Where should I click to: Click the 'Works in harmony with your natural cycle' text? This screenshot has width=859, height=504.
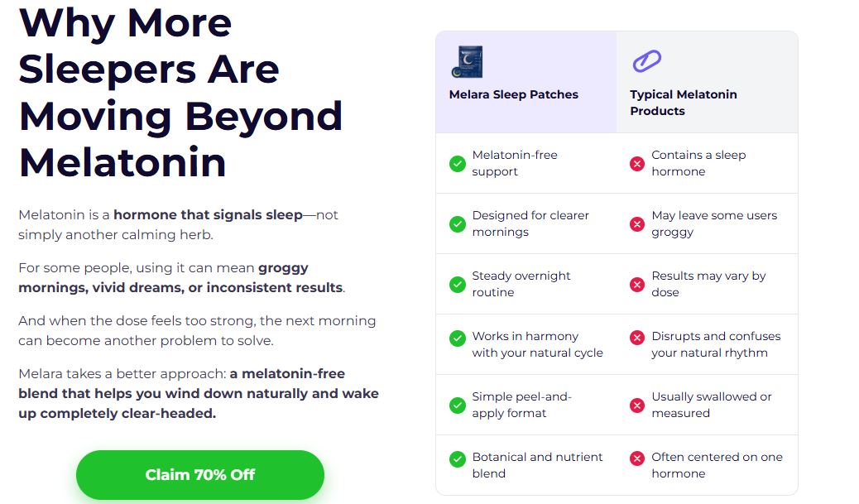pos(537,344)
